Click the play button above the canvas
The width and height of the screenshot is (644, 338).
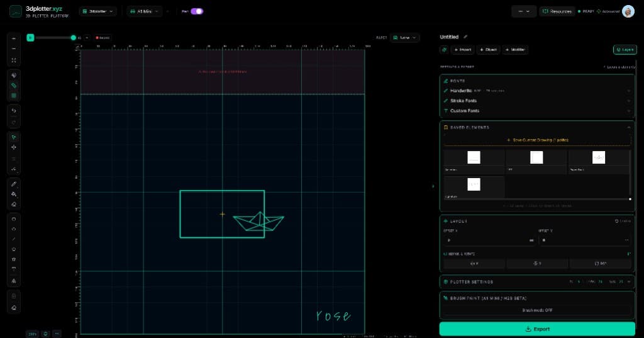[30, 37]
